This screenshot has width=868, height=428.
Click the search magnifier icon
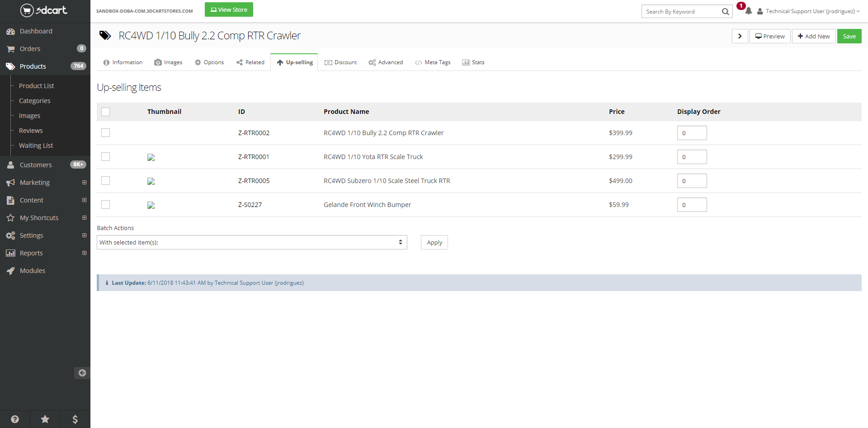coord(725,12)
